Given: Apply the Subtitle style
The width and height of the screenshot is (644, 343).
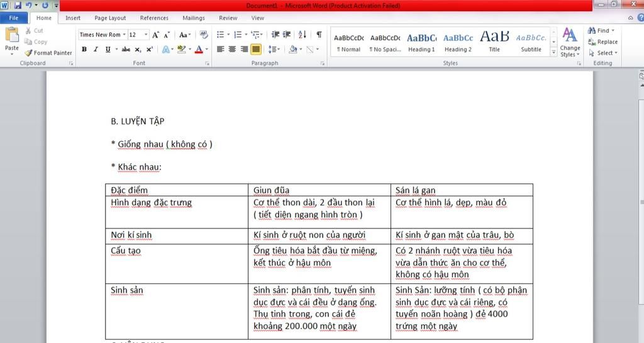Looking at the screenshot, I should (531, 42).
